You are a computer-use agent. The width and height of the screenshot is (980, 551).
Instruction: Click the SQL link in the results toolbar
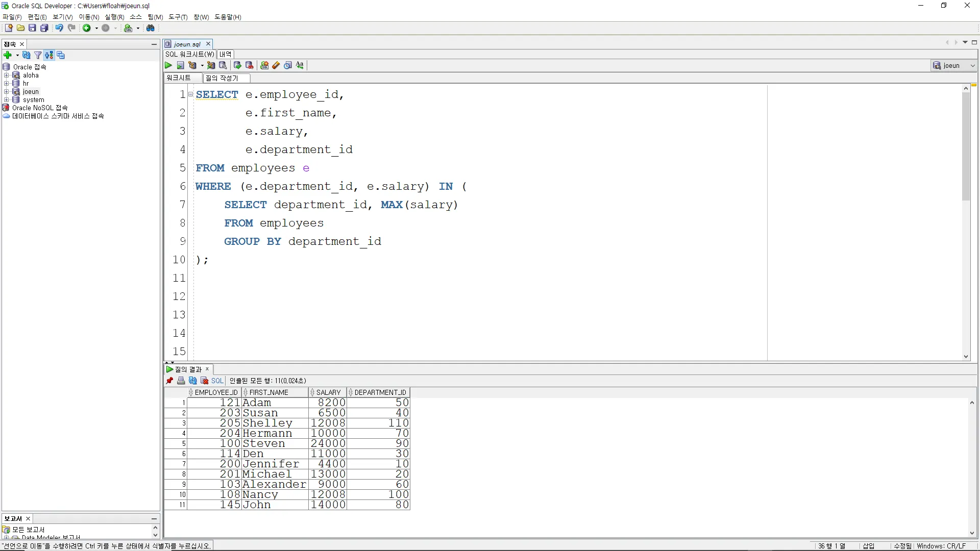217,381
